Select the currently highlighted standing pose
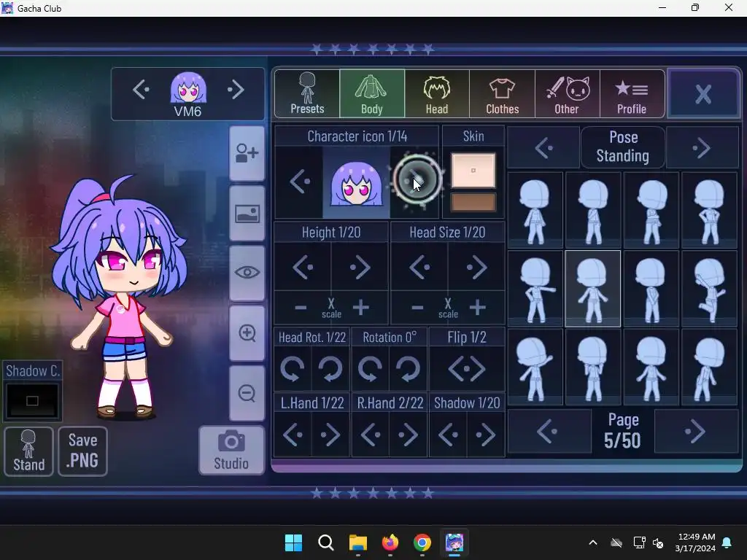The width and height of the screenshot is (747, 560). pos(592,289)
